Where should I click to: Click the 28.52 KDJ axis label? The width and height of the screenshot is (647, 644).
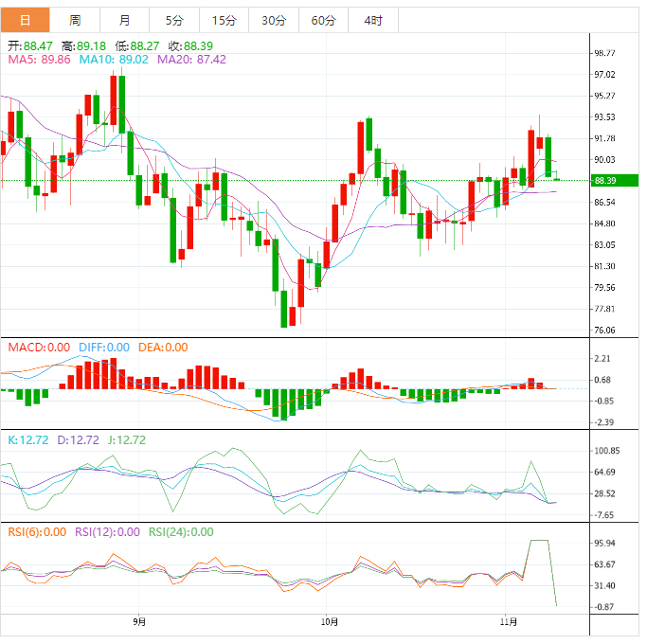click(604, 493)
